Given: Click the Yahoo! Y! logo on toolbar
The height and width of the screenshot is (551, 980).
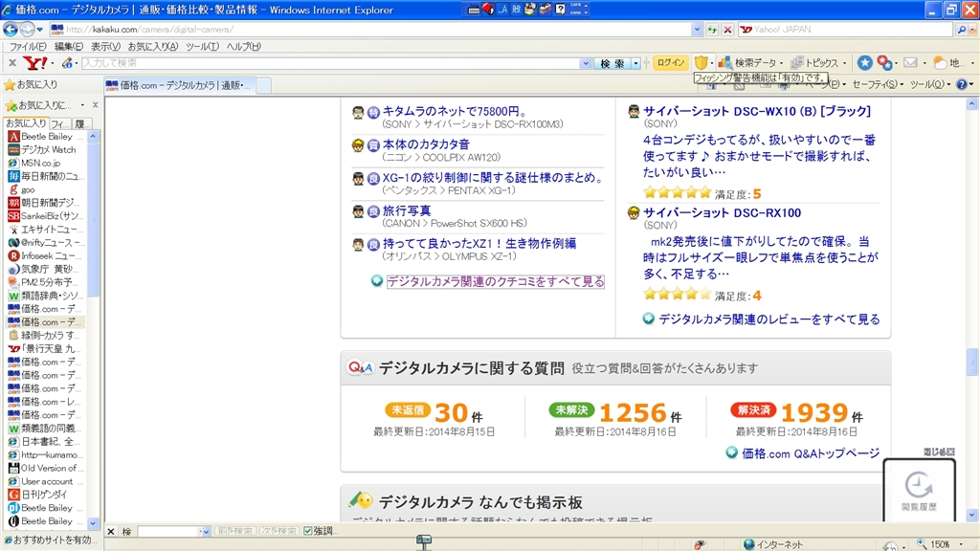Looking at the screenshot, I should (x=35, y=62).
